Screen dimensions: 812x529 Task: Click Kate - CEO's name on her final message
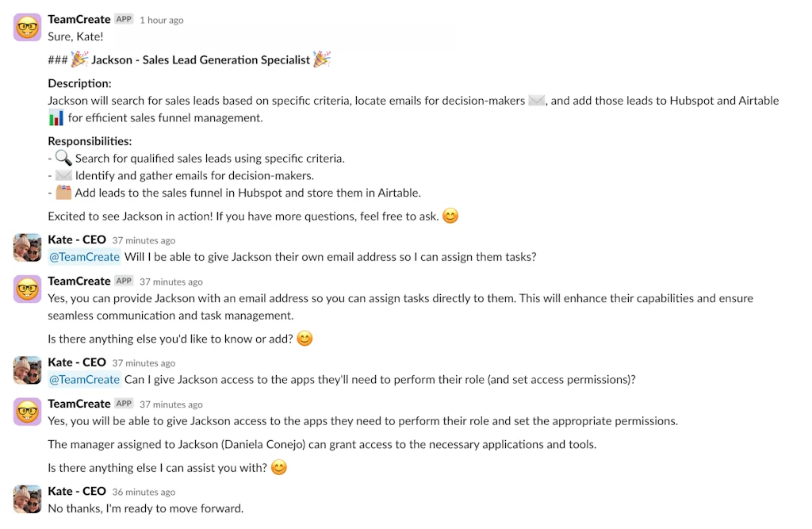[77, 491]
